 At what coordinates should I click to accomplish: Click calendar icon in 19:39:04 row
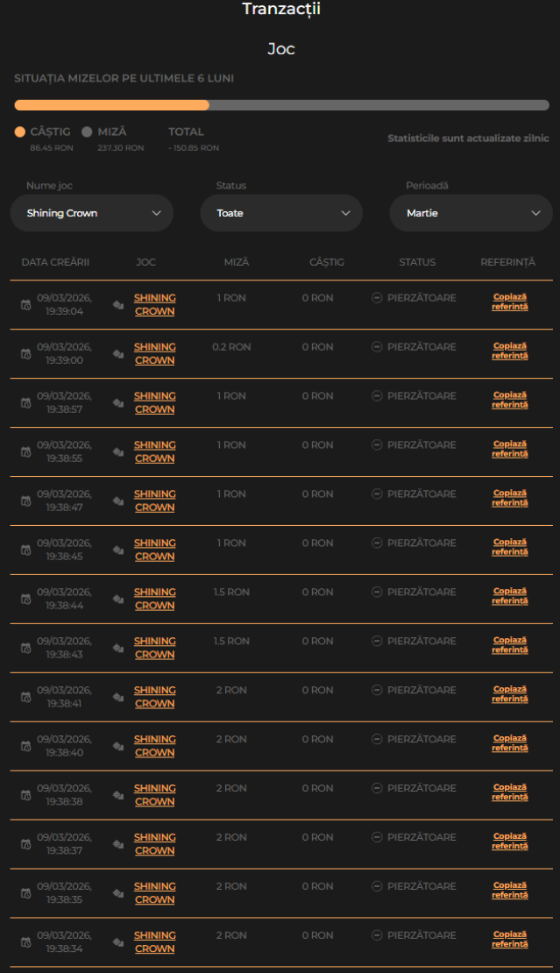point(26,305)
